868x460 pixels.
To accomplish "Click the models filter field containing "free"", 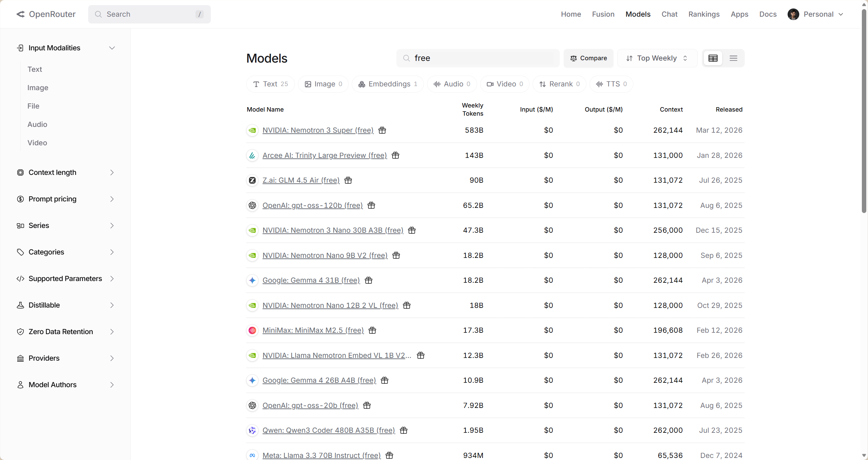I will click(x=478, y=58).
